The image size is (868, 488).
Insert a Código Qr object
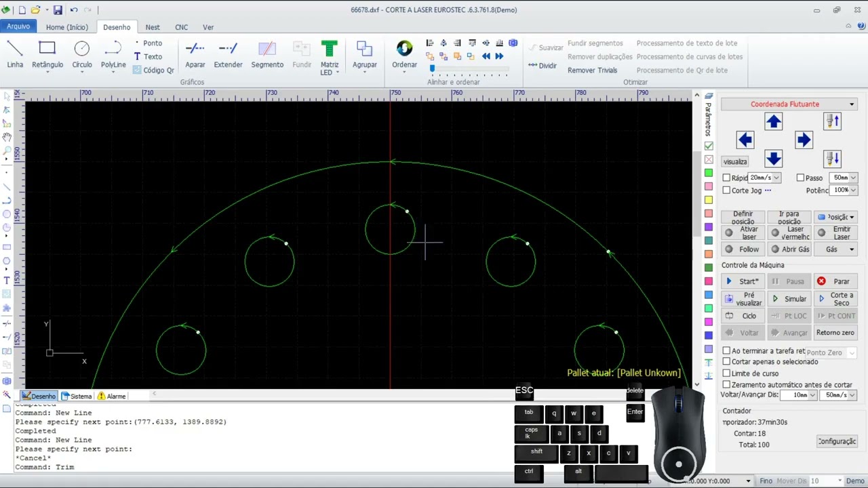[x=153, y=70]
